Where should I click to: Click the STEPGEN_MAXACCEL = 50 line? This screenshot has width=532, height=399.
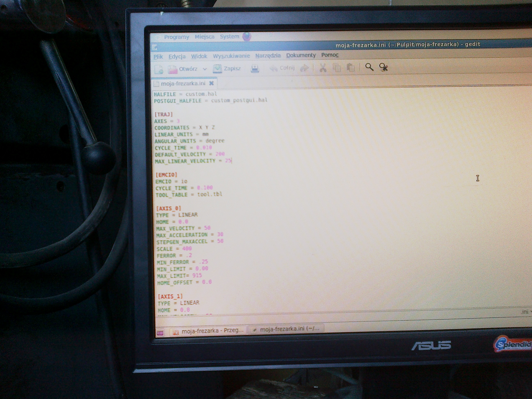pos(190,241)
